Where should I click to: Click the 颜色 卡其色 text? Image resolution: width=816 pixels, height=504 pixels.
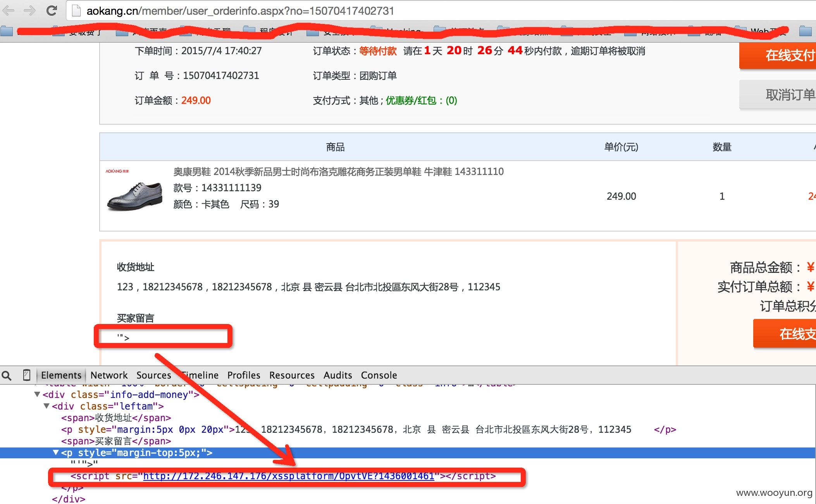(x=201, y=204)
